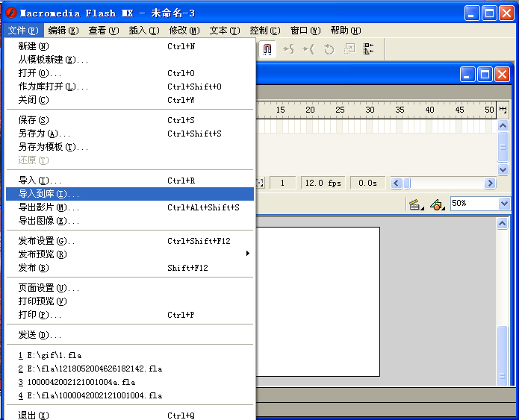The image size is (519, 420).
Task: Select 另存为 menu entry
Action: click(x=130, y=134)
